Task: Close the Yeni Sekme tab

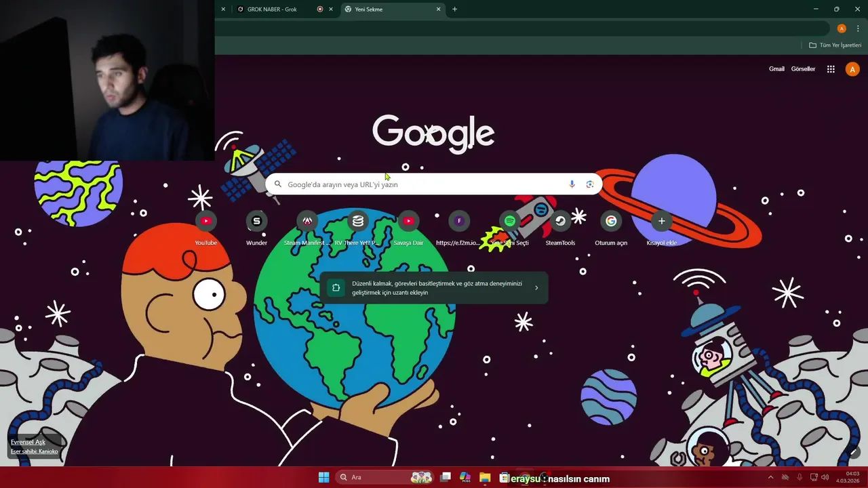Action: click(438, 9)
